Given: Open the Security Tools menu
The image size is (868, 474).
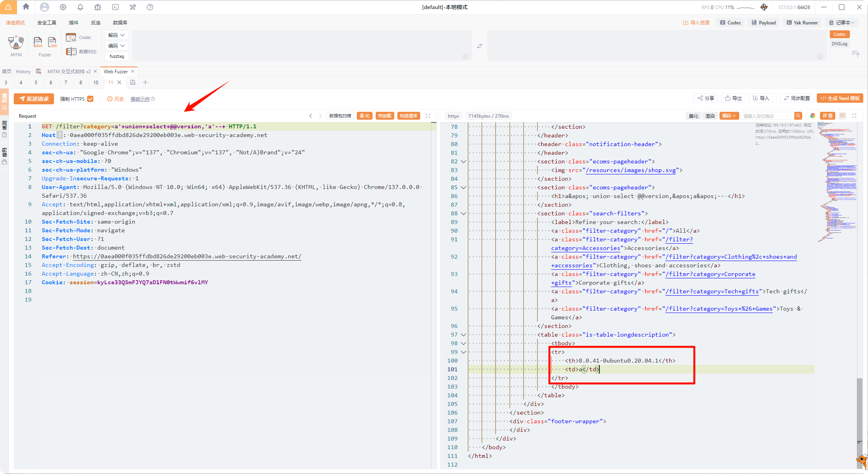Looking at the screenshot, I should [46, 22].
